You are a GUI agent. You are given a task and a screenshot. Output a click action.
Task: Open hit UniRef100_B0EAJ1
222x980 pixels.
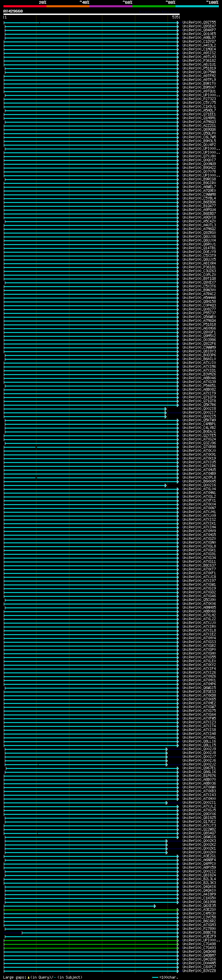[x=199, y=431]
